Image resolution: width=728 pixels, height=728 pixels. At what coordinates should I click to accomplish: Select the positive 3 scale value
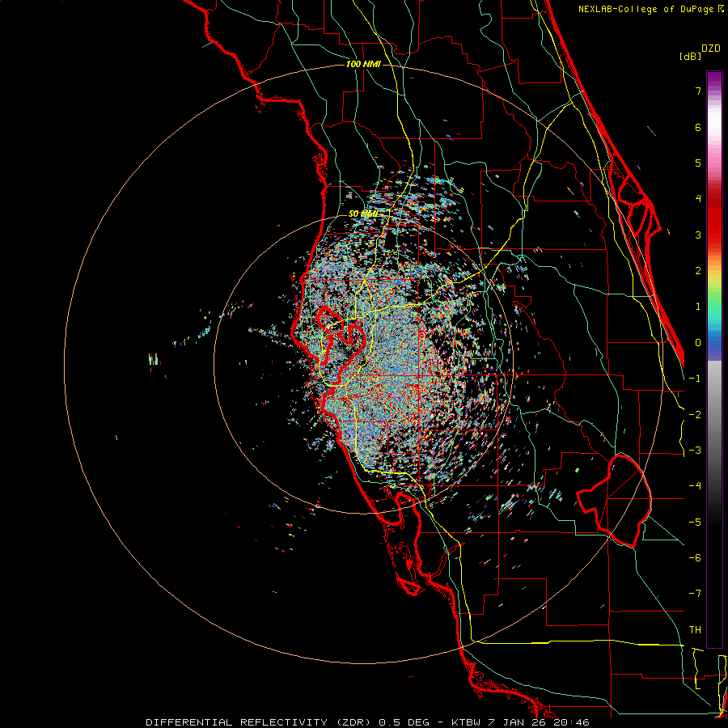[x=698, y=235]
